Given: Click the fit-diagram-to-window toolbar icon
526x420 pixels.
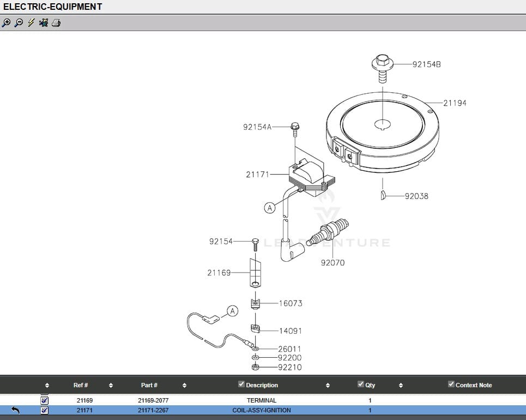Looking at the screenshot, I should (44, 23).
